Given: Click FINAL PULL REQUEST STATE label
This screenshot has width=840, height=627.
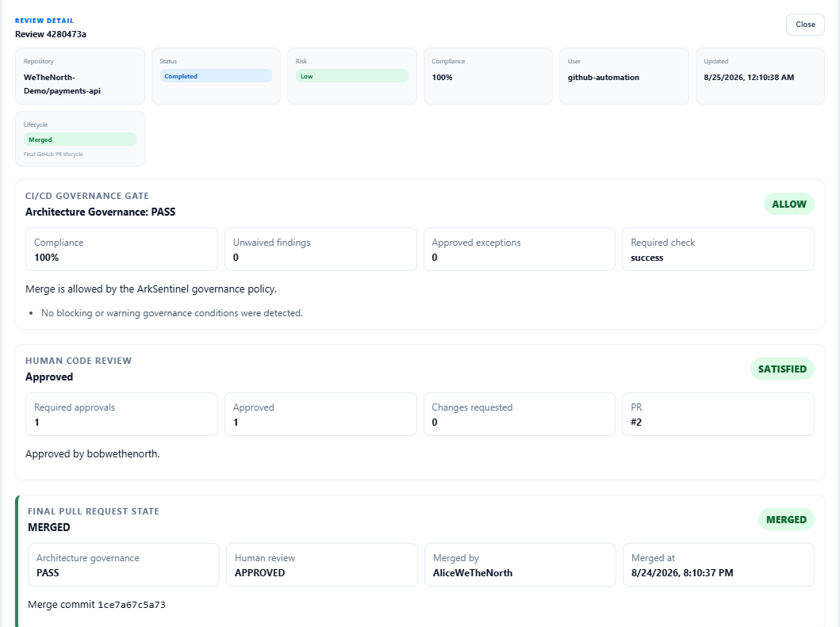Looking at the screenshot, I should tap(94, 511).
